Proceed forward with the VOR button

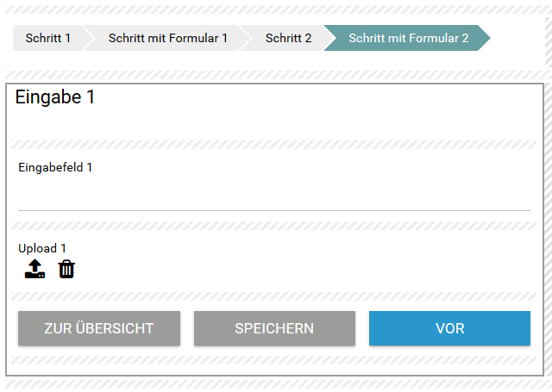449,328
